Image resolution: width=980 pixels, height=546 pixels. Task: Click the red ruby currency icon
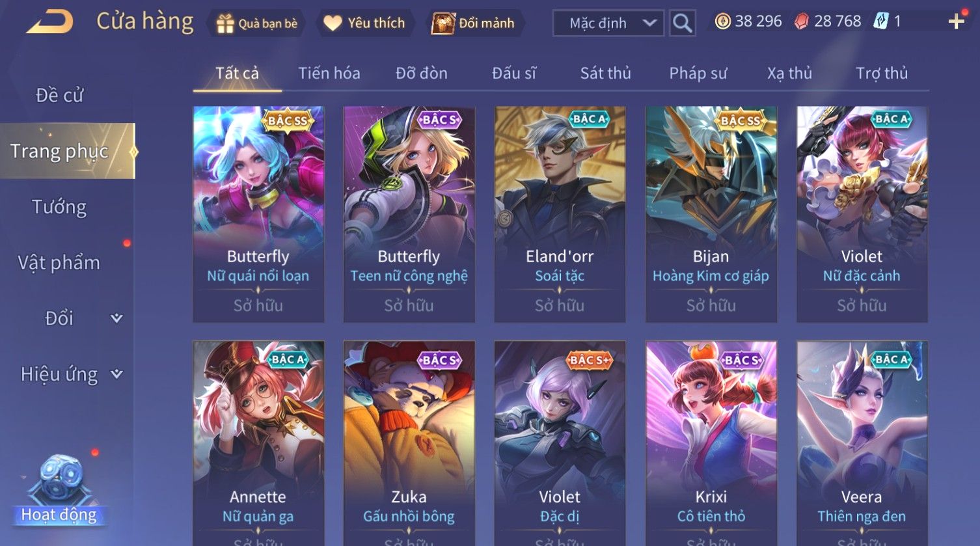tap(802, 22)
